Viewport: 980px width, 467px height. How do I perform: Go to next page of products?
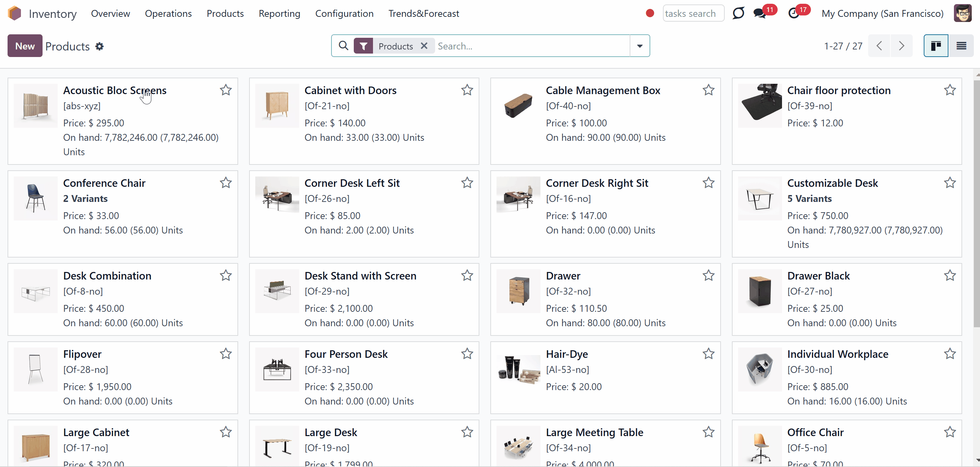point(901,46)
